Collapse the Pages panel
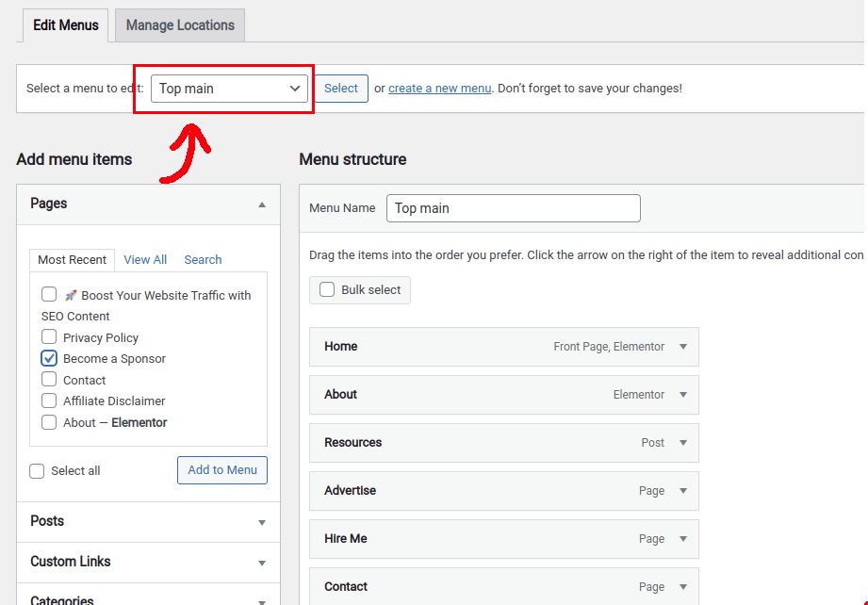 262,204
